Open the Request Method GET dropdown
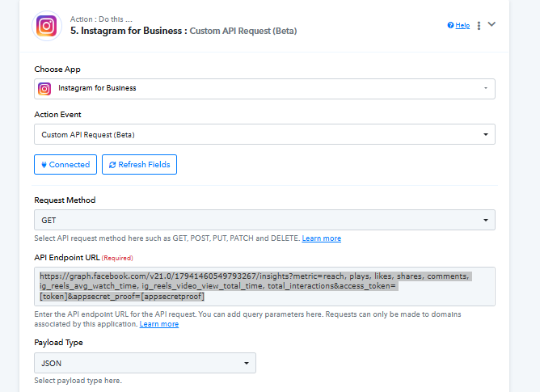This screenshot has width=540, height=392. (x=264, y=220)
